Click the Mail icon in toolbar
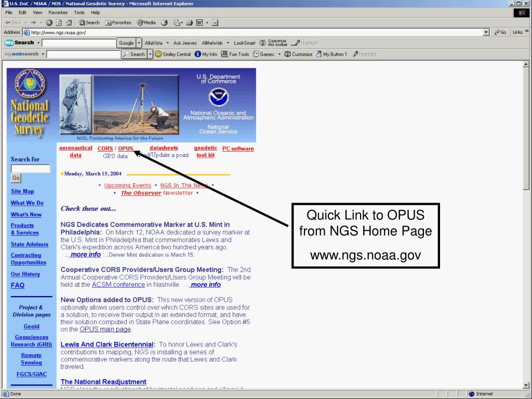 (x=177, y=23)
